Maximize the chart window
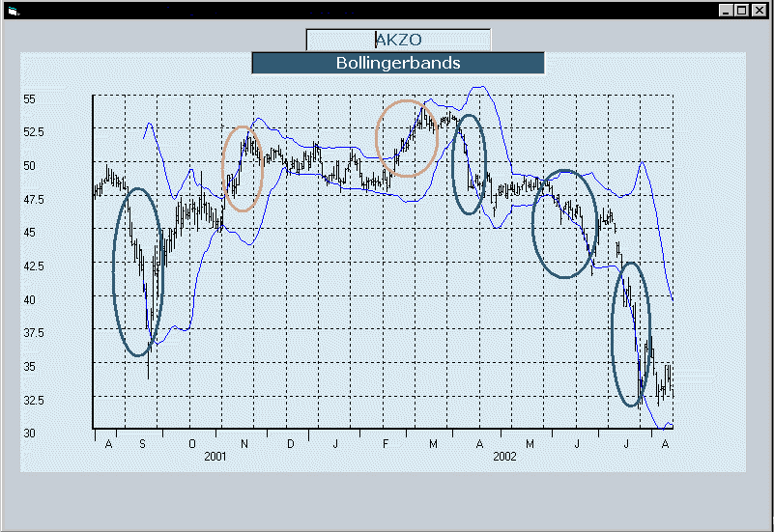This screenshot has height=532, width=774. [741, 11]
